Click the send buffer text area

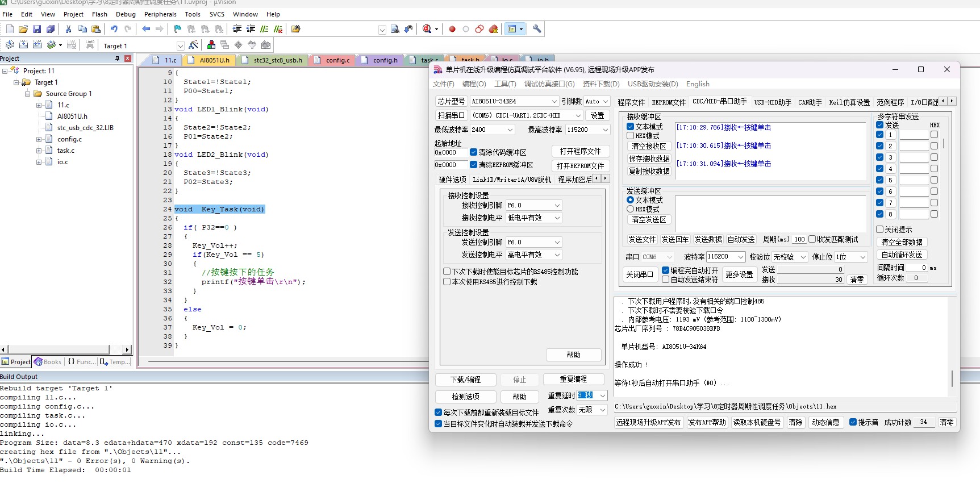coord(770,214)
